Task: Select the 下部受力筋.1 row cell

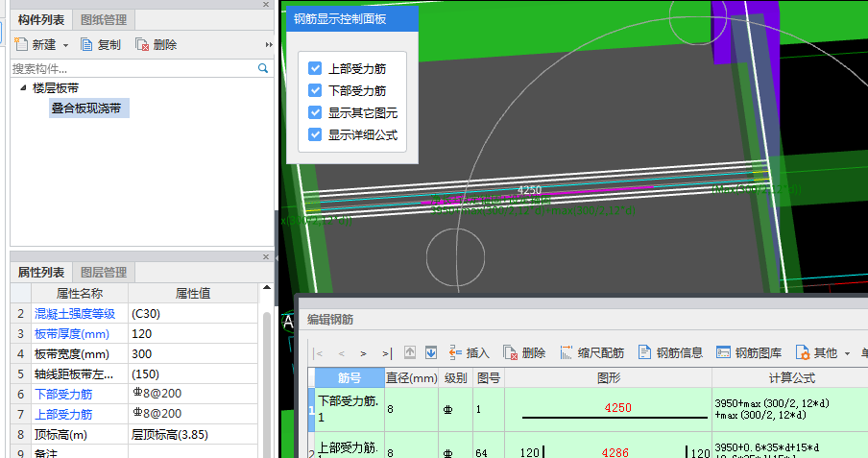Action: point(350,409)
